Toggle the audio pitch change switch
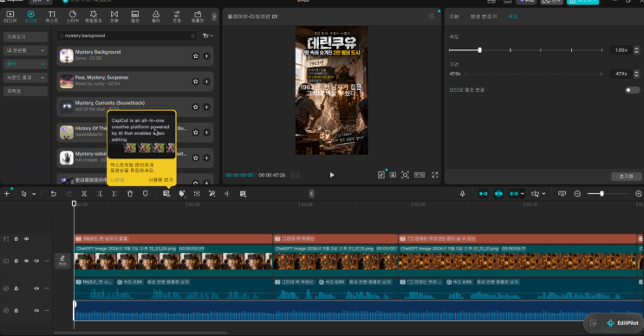Screen dimensions: 644x336 (632, 90)
